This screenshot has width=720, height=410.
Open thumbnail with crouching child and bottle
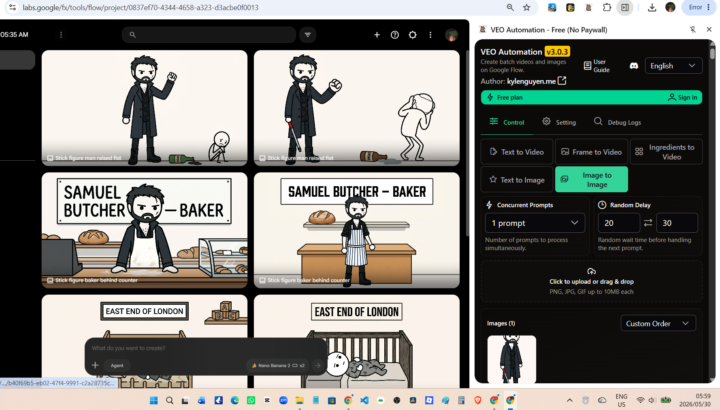coord(144,108)
